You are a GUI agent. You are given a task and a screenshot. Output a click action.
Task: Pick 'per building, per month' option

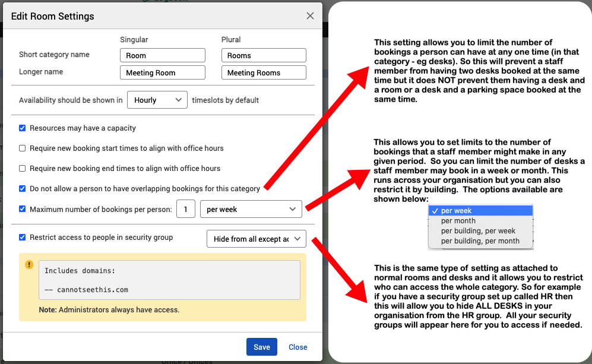point(480,241)
